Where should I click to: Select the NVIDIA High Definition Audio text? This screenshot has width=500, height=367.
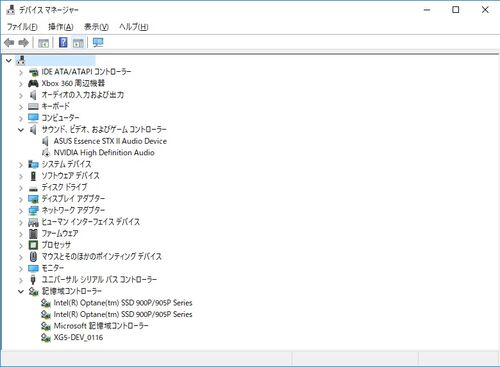pos(104,153)
